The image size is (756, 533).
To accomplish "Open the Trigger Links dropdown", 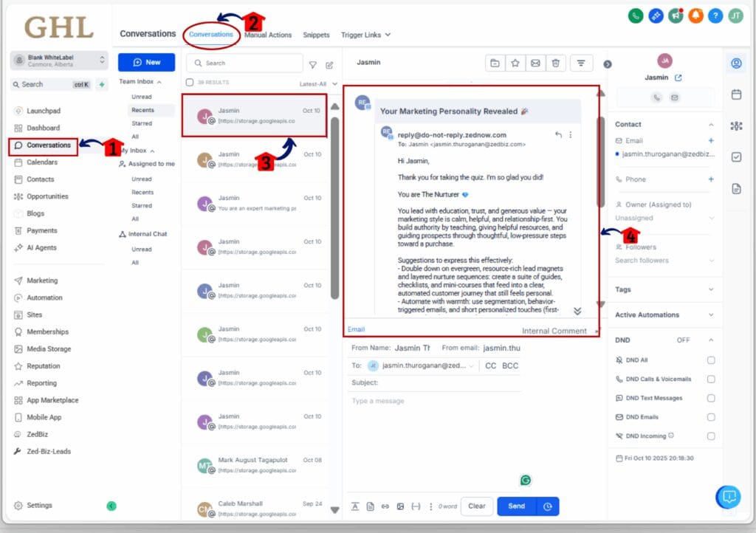I will (365, 35).
